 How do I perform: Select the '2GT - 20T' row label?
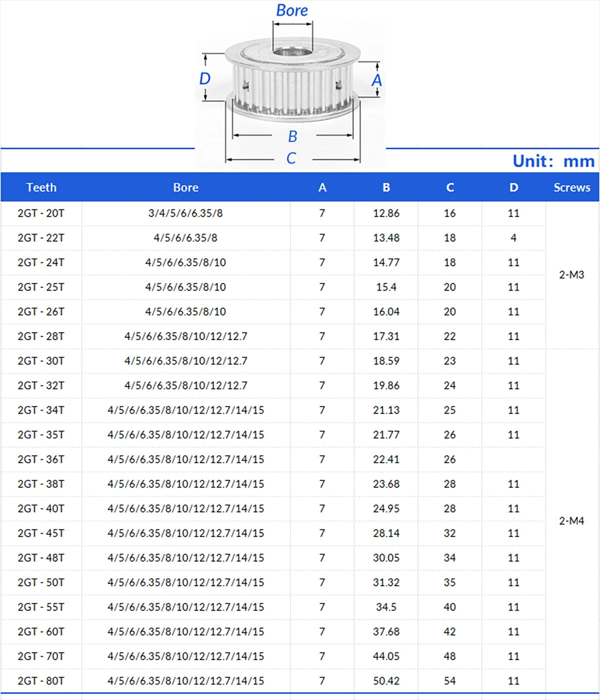tap(41, 213)
